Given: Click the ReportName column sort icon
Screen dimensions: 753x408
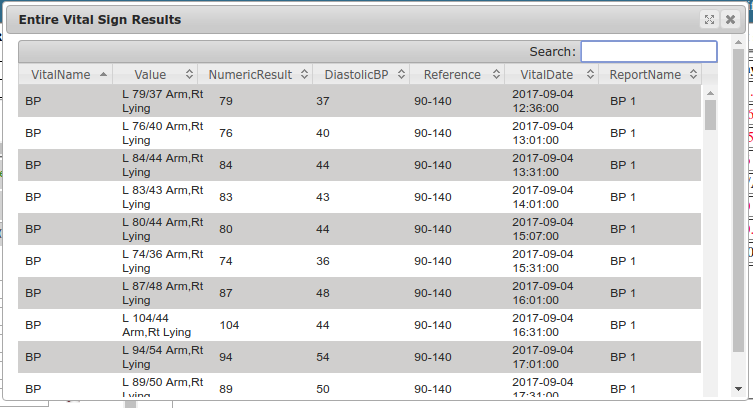Looking at the screenshot, I should click(691, 75).
